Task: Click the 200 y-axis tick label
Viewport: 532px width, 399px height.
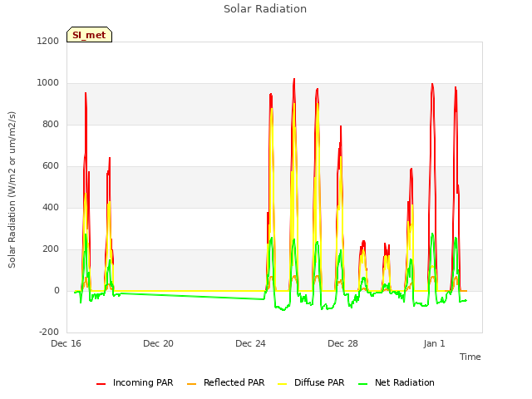Action: click(51, 249)
